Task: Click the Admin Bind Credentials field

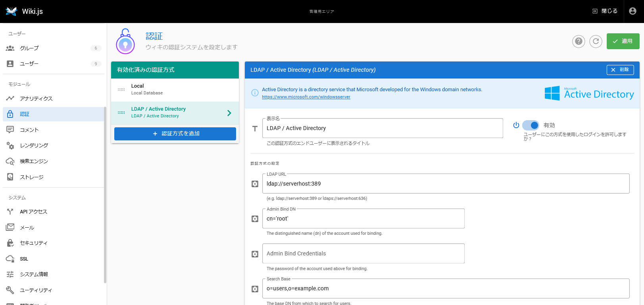Action: click(363, 254)
